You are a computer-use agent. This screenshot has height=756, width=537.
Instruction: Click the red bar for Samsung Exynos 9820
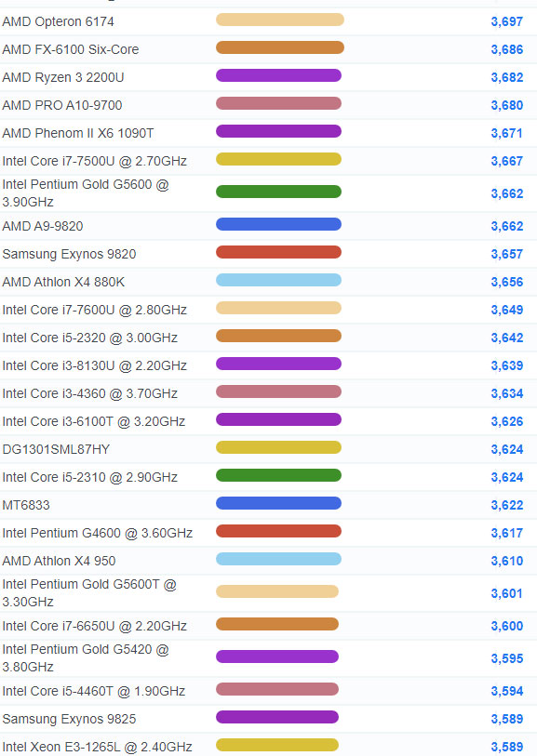[278, 252]
